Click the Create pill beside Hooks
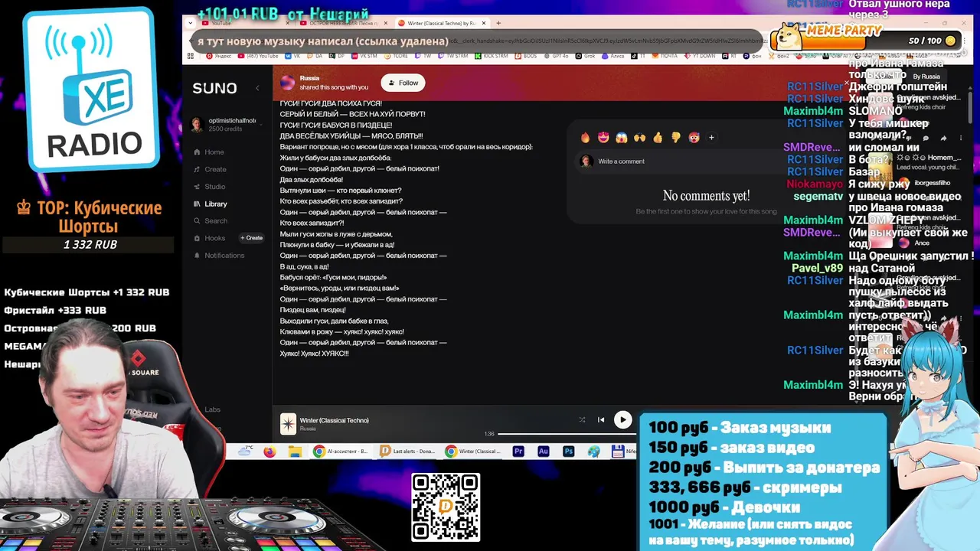The height and width of the screenshot is (551, 980). tap(251, 238)
